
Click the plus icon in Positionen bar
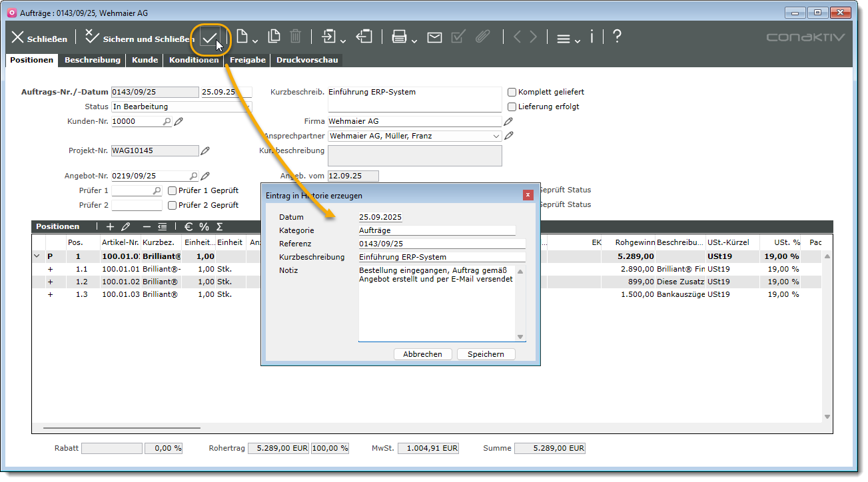(111, 227)
